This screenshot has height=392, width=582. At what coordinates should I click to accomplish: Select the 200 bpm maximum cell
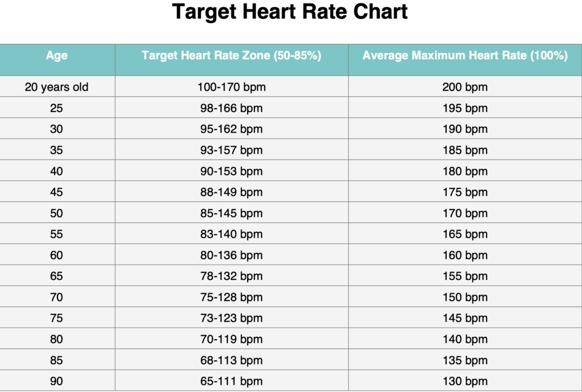[x=465, y=87]
